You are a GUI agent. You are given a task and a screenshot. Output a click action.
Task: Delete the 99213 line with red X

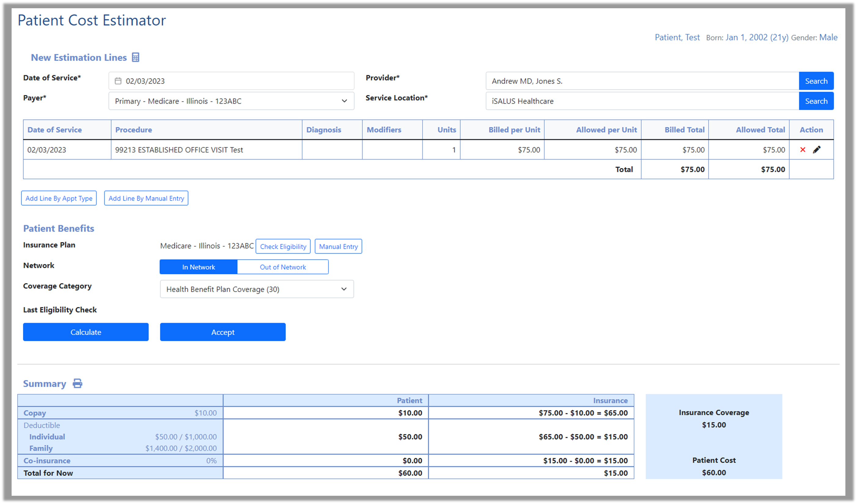803,150
